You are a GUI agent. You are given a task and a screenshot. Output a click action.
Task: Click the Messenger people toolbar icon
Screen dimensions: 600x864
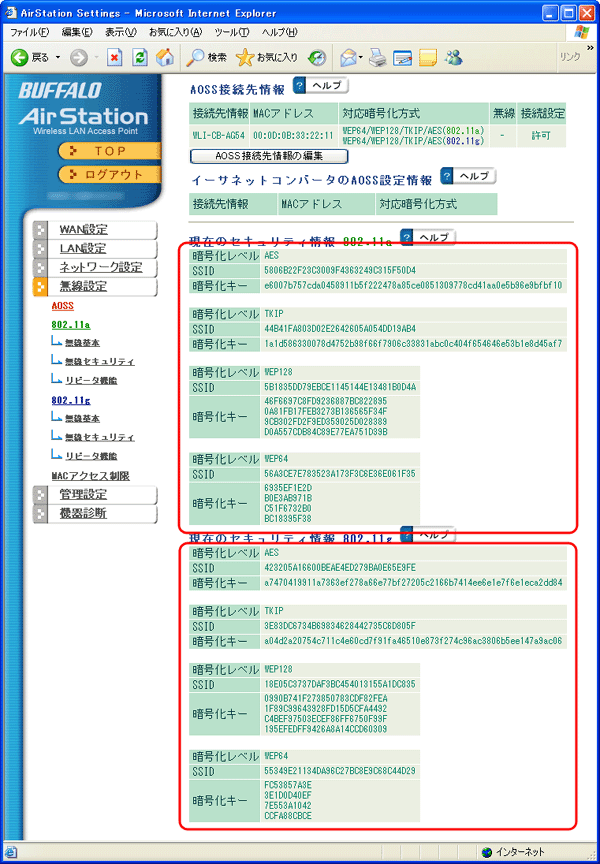coord(454,57)
